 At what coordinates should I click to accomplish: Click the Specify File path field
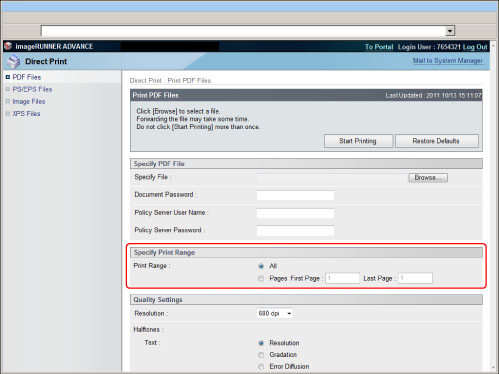(332, 178)
